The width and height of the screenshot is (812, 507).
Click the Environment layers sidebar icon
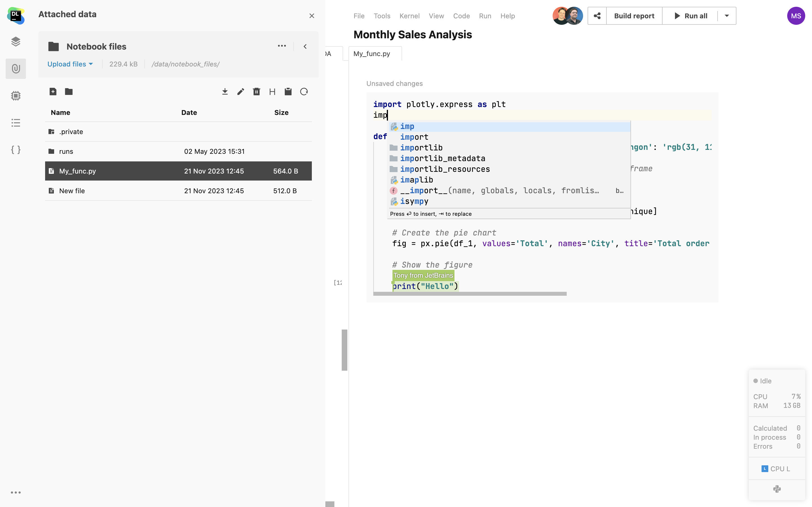[x=16, y=42]
